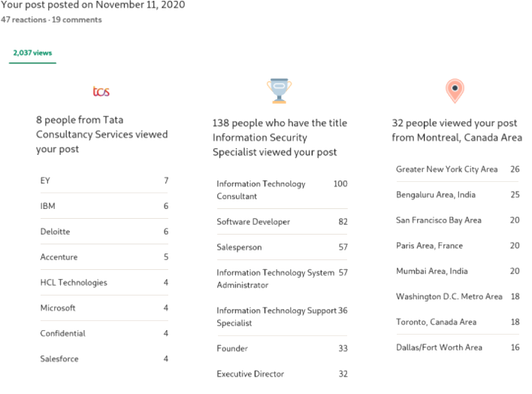Select the Paris Area, France row
The height and width of the screenshot is (394, 532).
458,246
